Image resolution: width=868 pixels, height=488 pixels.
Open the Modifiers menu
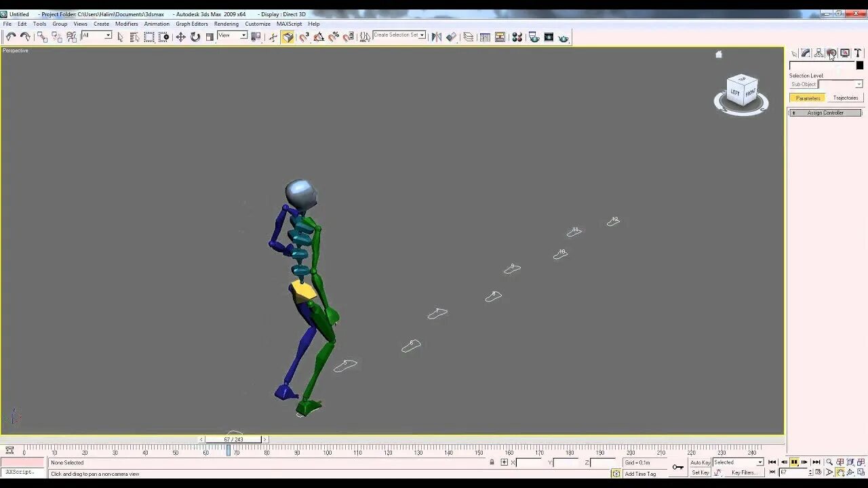127,24
